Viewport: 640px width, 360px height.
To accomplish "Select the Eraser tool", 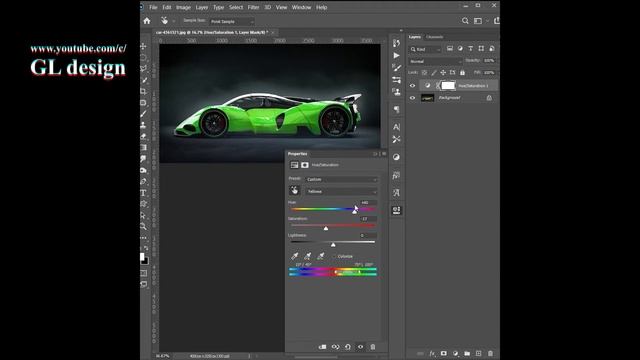I will [143, 136].
